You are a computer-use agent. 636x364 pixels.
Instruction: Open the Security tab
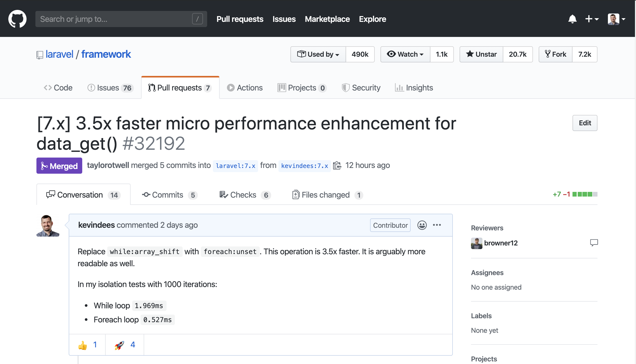(x=361, y=88)
